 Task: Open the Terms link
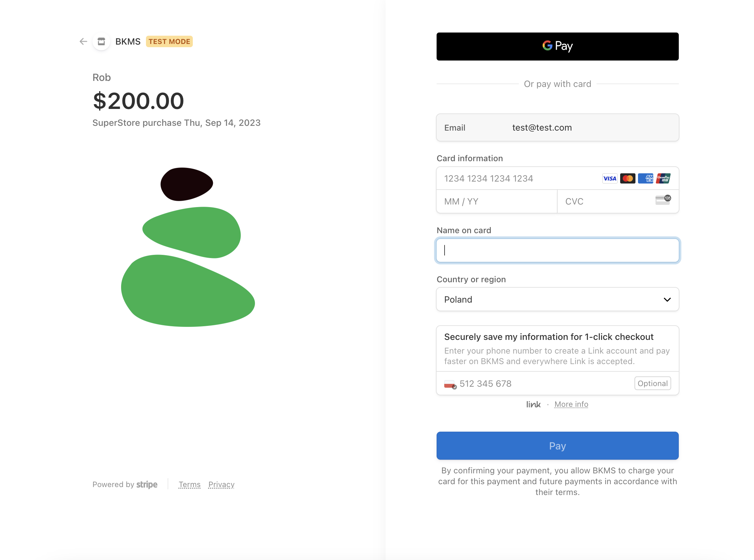189,485
